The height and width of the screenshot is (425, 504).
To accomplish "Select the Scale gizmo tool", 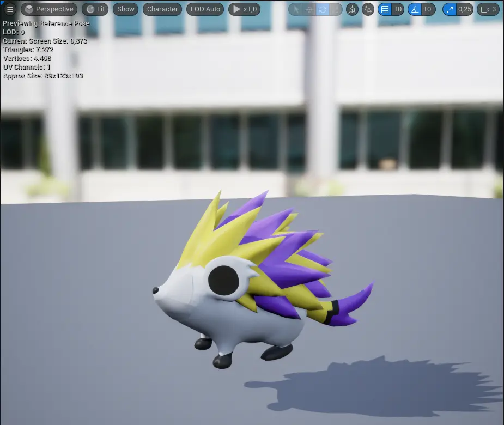I will (336, 10).
